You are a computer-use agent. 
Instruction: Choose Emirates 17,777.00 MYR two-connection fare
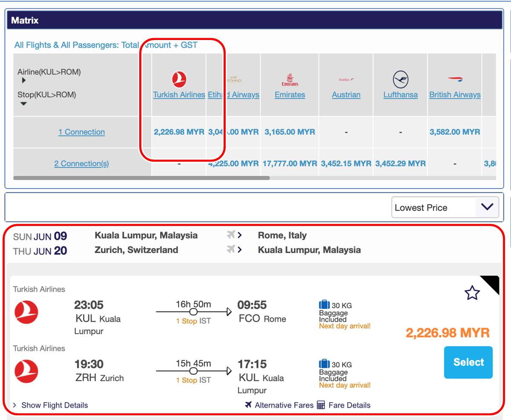click(290, 163)
